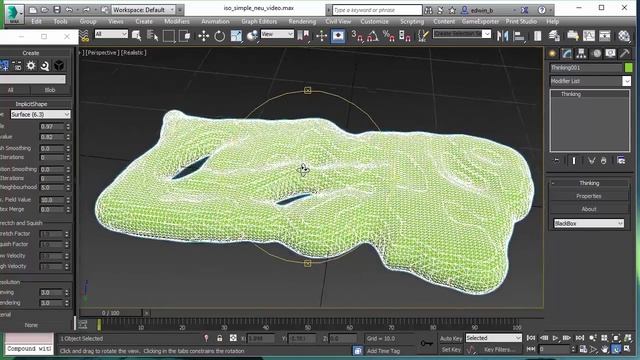Open the help question mark icon
The image size is (640, 360).
point(542,10)
